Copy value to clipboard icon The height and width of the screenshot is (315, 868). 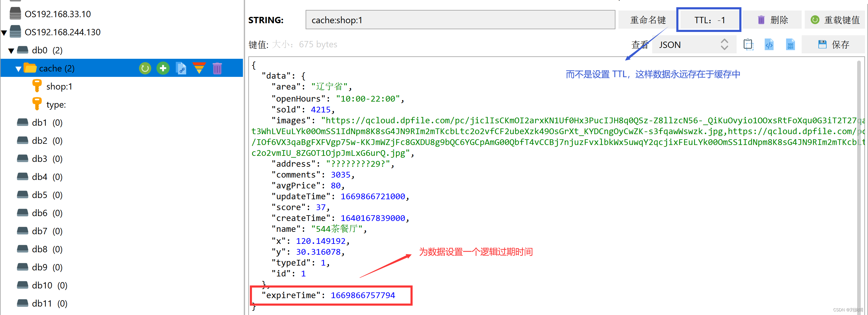point(748,45)
